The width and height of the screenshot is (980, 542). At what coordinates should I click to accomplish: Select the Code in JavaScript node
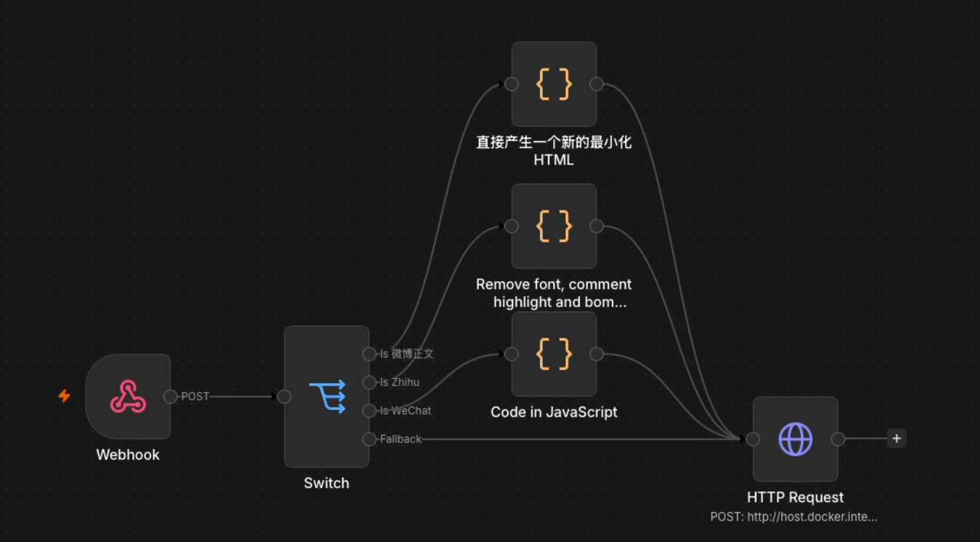[554, 354]
